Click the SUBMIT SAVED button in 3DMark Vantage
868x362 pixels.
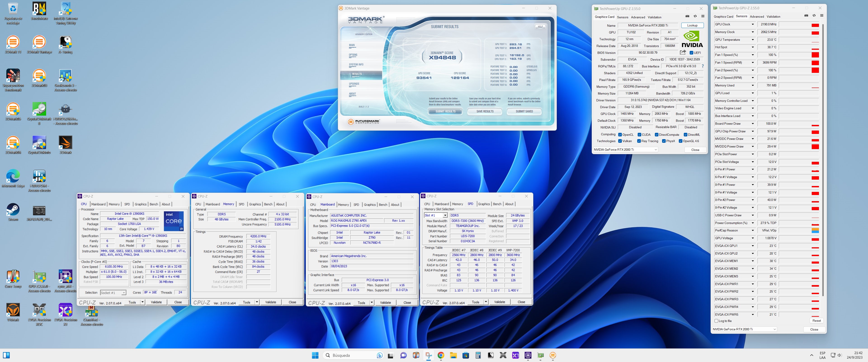coord(524,111)
